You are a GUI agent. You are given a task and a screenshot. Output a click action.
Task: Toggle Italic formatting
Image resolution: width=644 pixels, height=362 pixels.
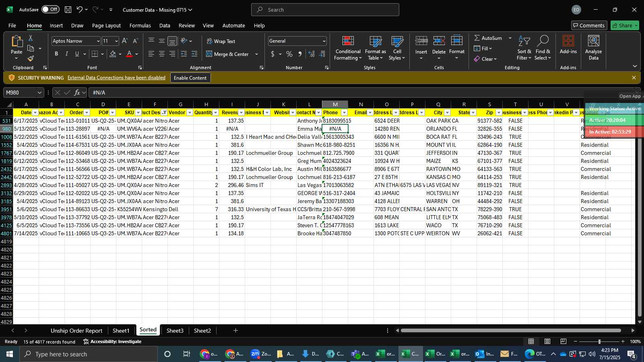click(66, 54)
